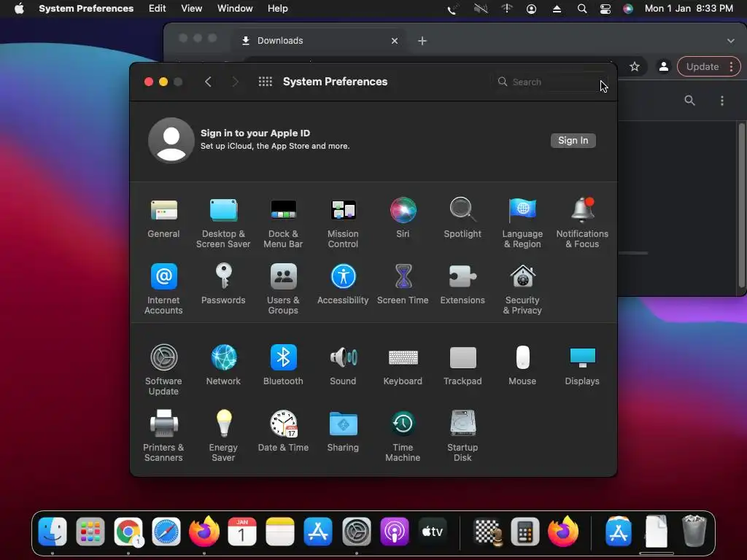Open Dock & Menu Bar preferences
Viewport: 747px width, 560px height.
[283, 223]
